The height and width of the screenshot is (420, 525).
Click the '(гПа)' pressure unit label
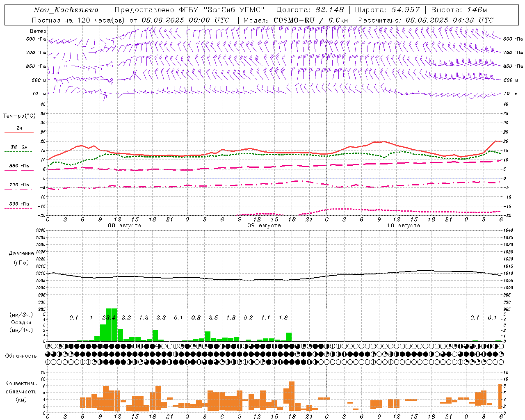pyautogui.click(x=21, y=262)
